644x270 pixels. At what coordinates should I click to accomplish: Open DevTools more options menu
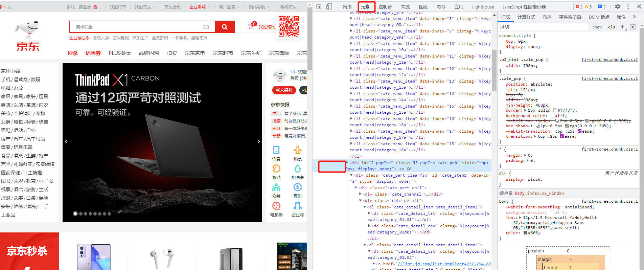coord(628,6)
